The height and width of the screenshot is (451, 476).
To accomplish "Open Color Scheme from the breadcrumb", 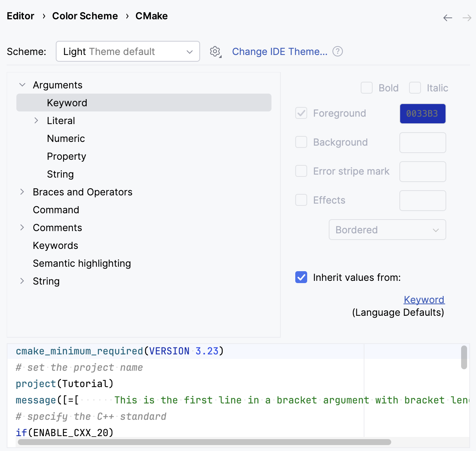I will coord(85,16).
